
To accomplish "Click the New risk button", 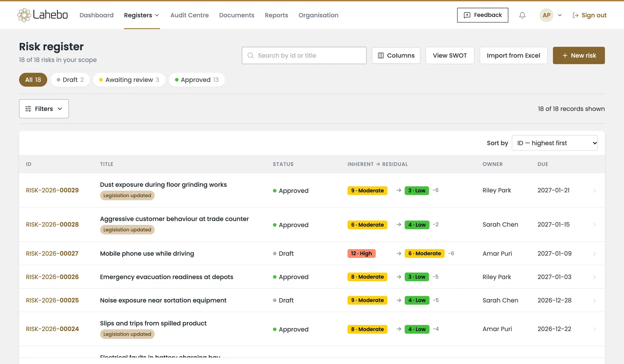I will (x=579, y=55).
